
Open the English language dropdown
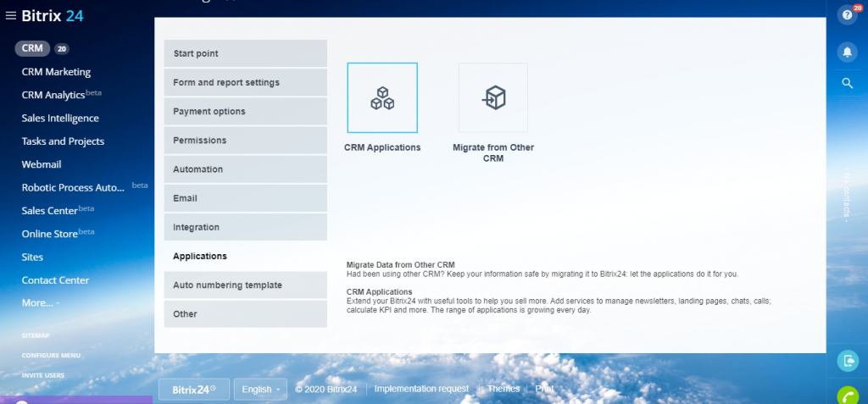coord(260,389)
